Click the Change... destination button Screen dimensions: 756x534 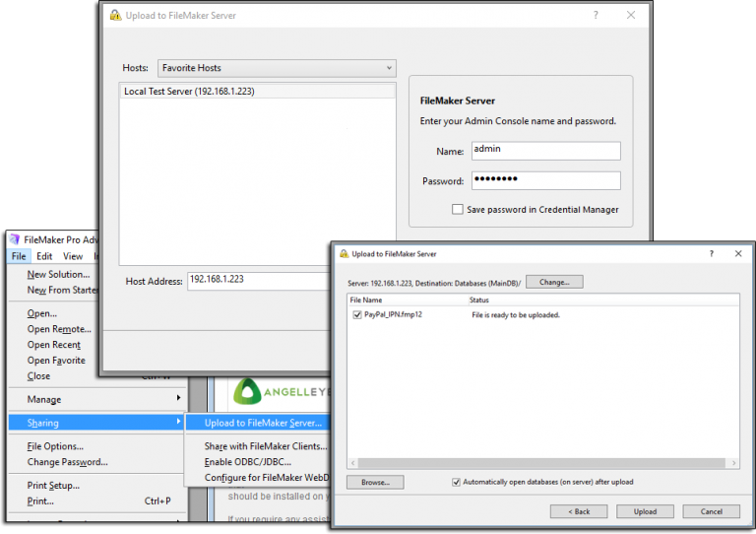(554, 282)
